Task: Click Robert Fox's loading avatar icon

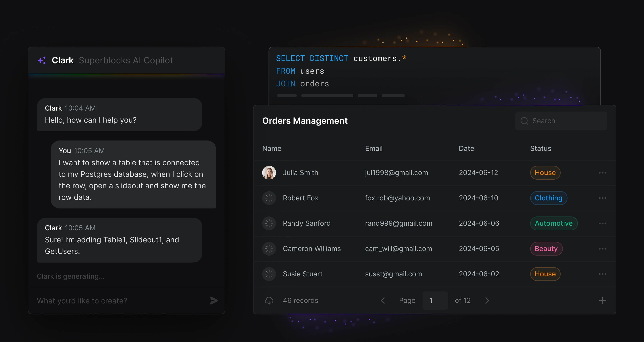Action: tap(269, 198)
